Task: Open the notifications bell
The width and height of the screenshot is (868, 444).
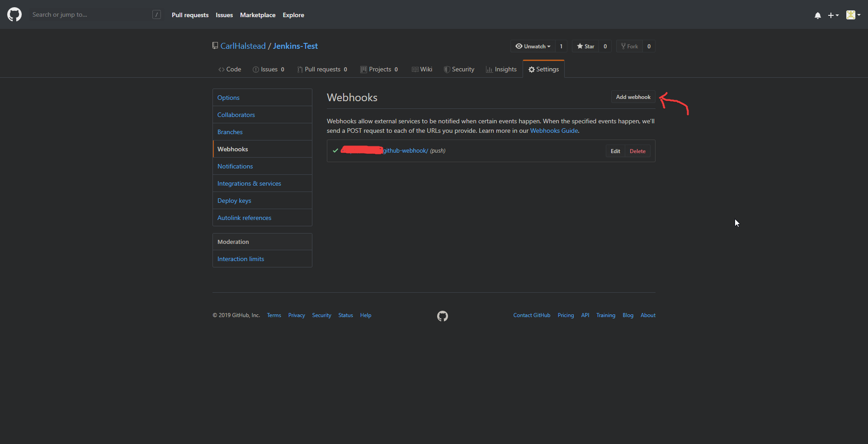Action: pos(817,15)
